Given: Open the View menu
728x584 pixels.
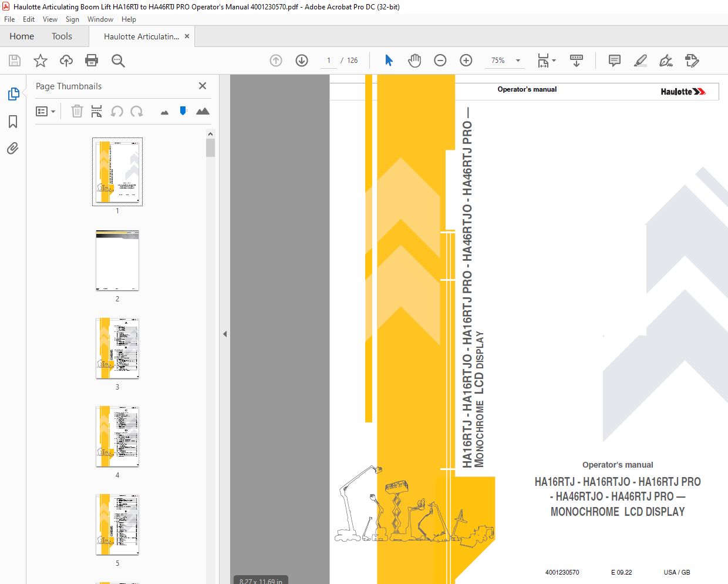Looking at the screenshot, I should [x=50, y=19].
